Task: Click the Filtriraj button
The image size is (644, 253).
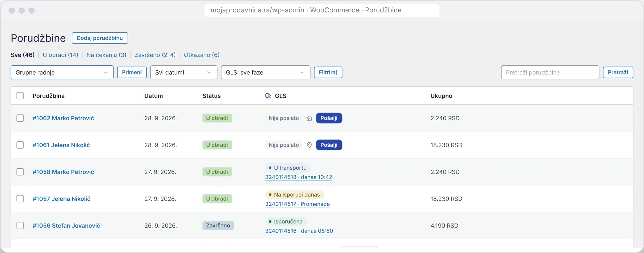Action: [328, 72]
